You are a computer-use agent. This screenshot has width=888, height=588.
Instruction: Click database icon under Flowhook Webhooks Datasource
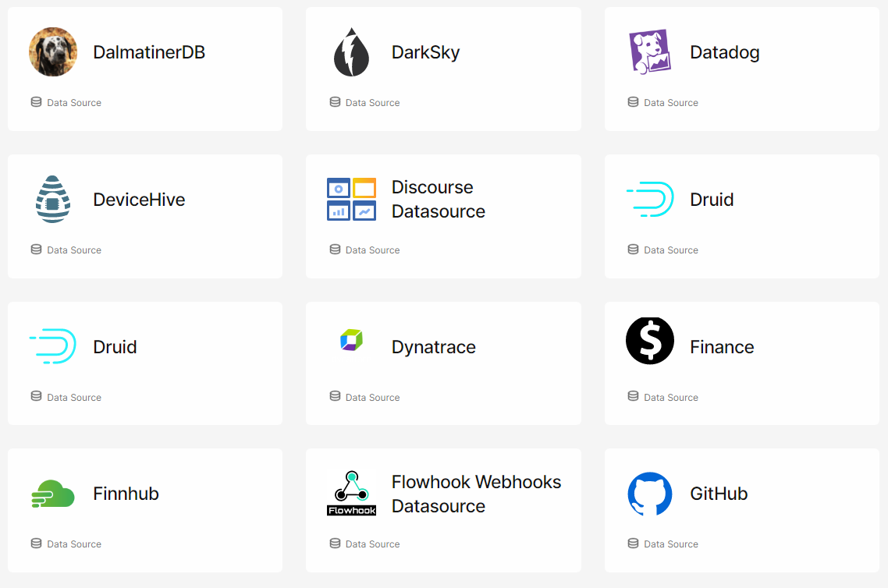[x=336, y=544]
